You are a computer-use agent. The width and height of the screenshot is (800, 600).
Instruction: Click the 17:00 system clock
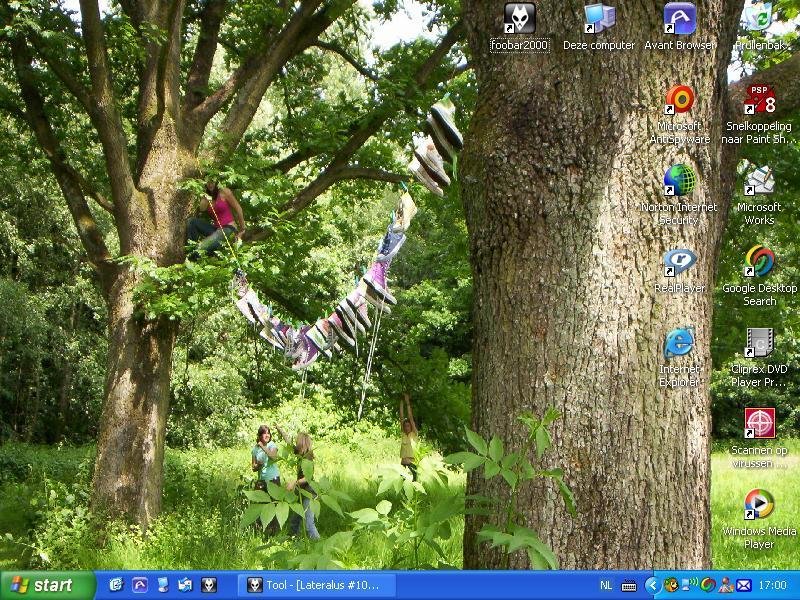tap(772, 585)
